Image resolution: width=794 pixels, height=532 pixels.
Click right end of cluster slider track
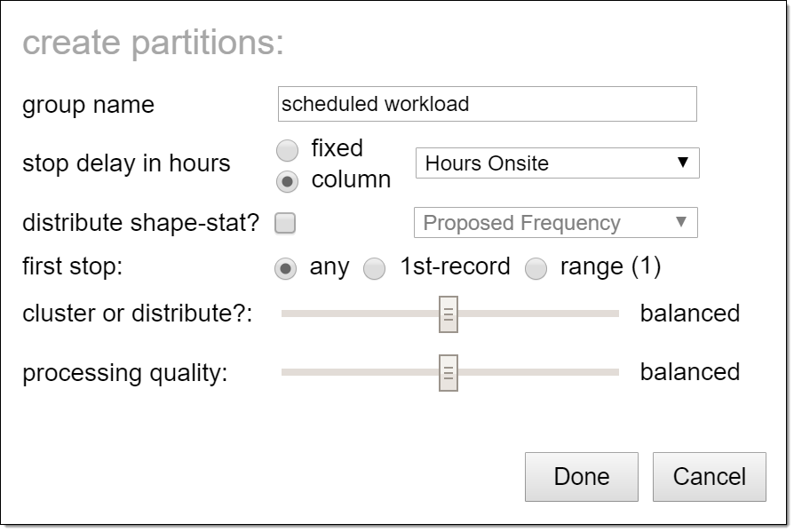click(x=614, y=314)
